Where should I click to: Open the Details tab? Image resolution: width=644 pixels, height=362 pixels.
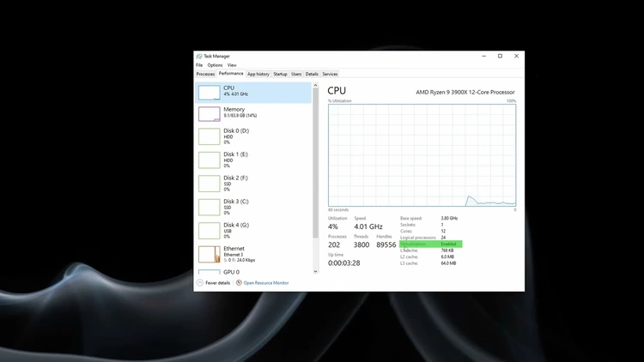[x=312, y=75]
